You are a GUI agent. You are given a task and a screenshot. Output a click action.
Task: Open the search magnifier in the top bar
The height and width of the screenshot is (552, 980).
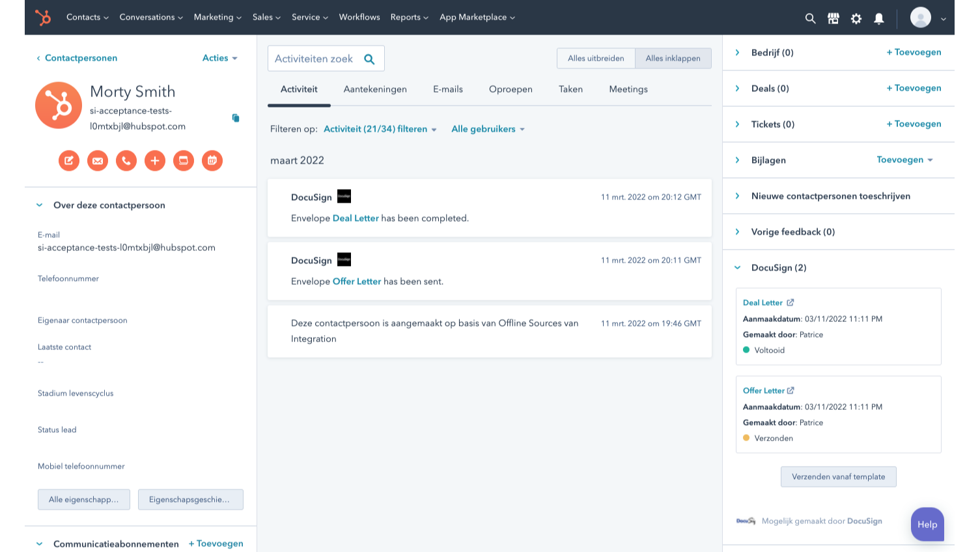(810, 18)
